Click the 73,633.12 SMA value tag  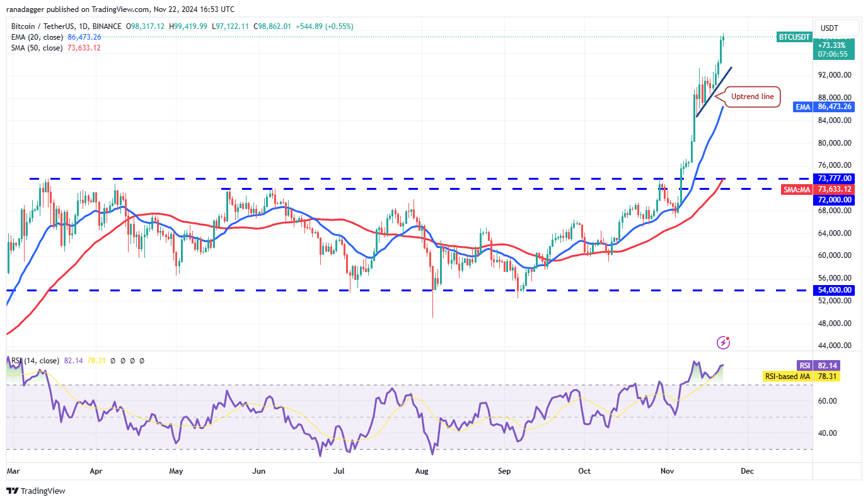[835, 189]
